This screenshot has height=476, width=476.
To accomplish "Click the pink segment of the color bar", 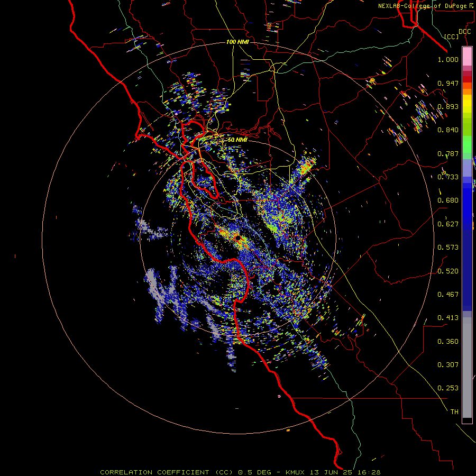I will click(467, 56).
